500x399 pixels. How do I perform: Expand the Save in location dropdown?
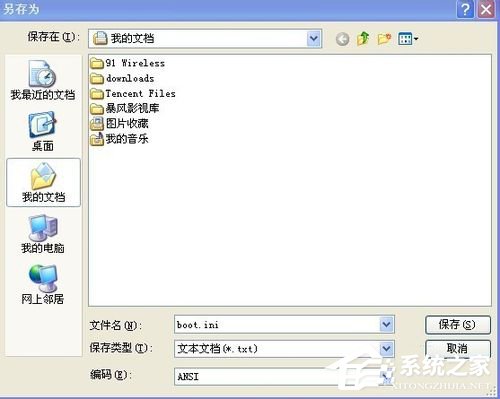pos(313,39)
